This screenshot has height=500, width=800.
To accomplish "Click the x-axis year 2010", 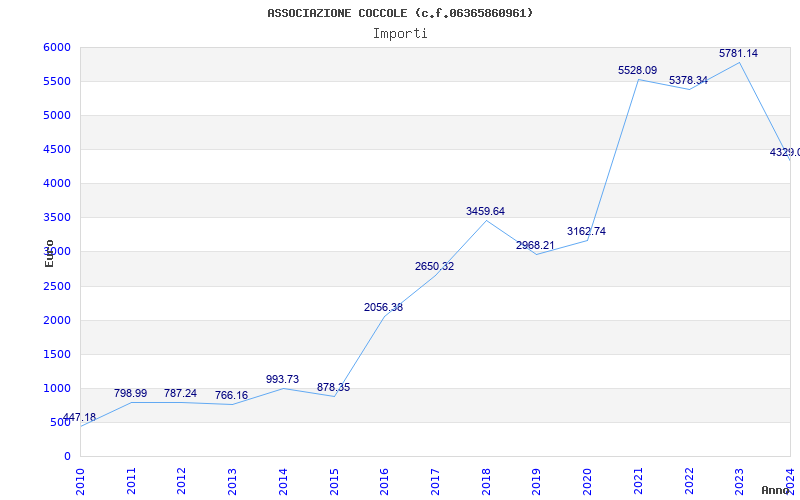I will [x=80, y=481].
